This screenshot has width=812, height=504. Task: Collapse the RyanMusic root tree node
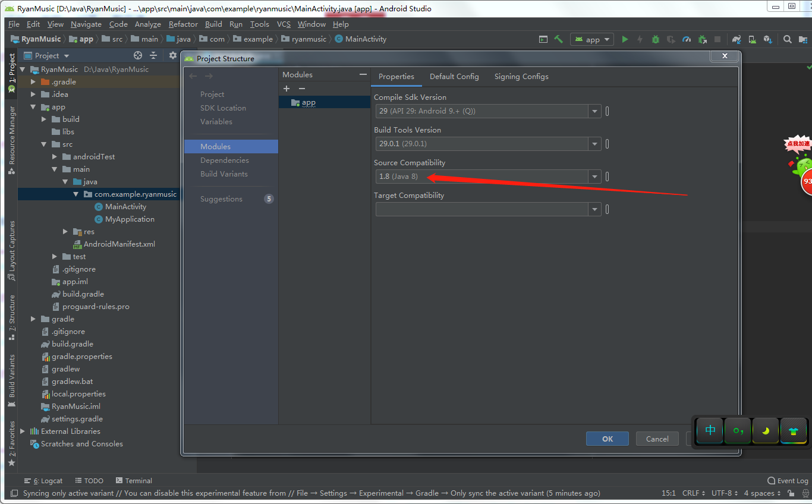pyautogui.click(x=23, y=70)
